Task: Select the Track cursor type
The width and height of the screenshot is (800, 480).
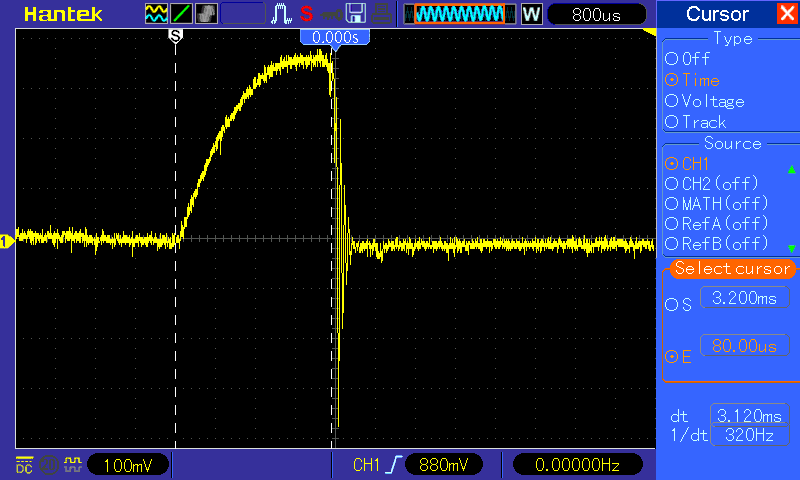Action: [696, 122]
